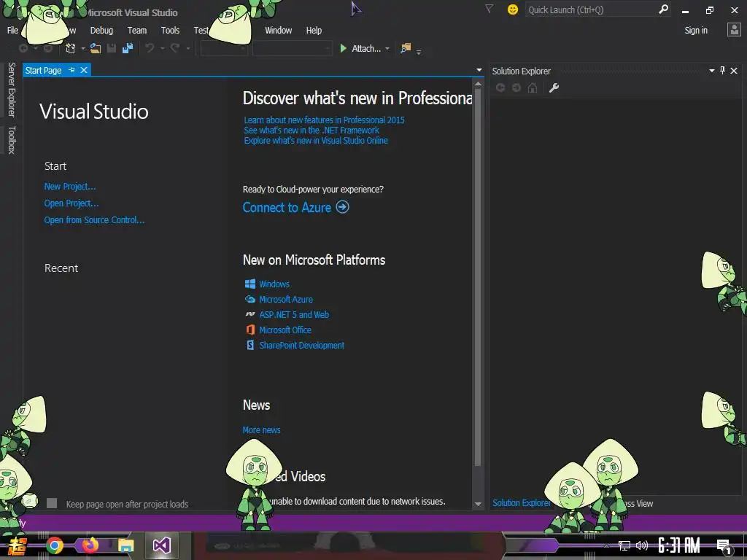This screenshot has height=560, width=747.
Task: Click the feedback smiley face icon
Action: pyautogui.click(x=513, y=9)
